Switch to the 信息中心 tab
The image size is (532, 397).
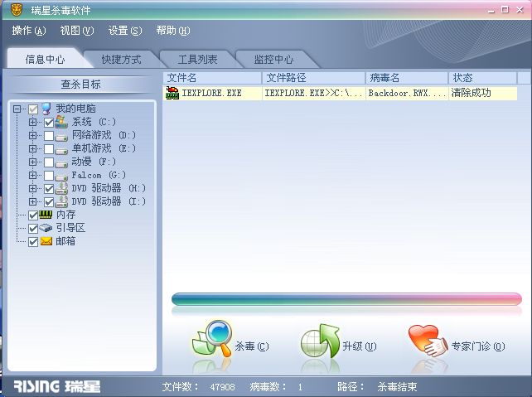click(x=45, y=60)
